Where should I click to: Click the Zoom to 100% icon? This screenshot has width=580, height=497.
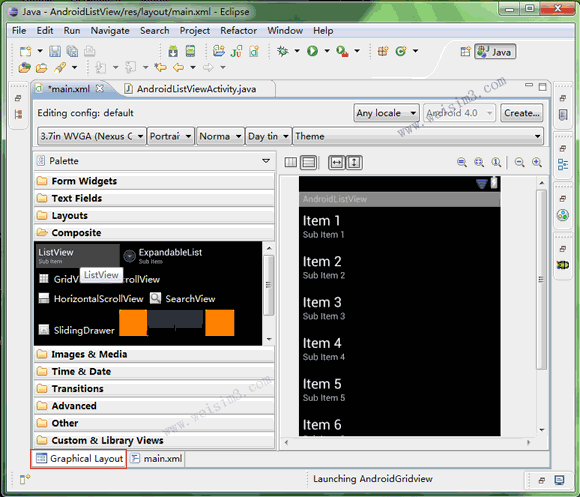[496, 162]
